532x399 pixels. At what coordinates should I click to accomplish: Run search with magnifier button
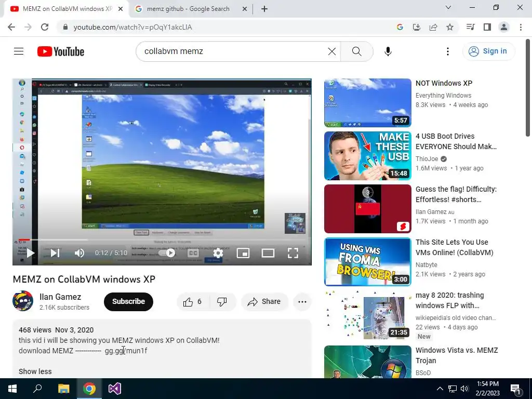[356, 51]
